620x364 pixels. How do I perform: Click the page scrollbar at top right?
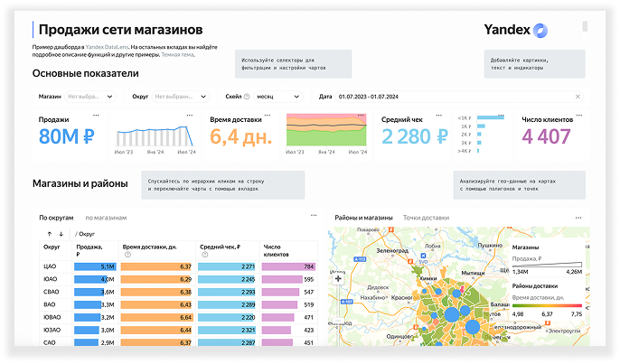pyautogui.click(x=585, y=26)
